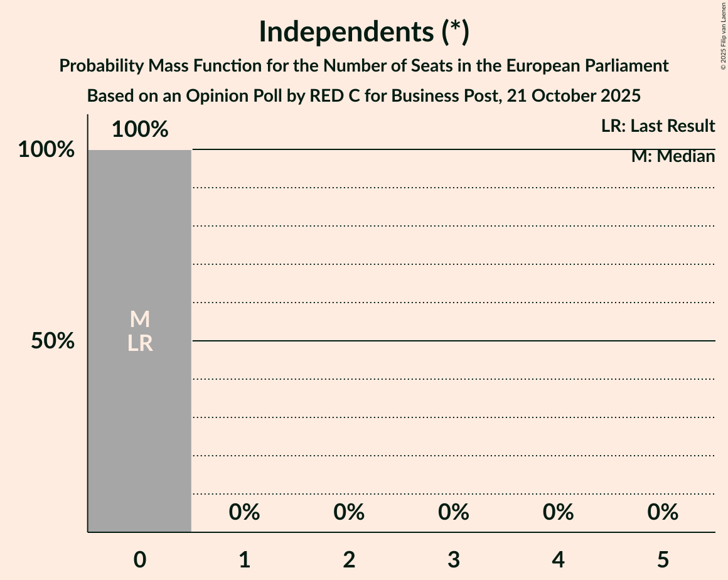
Task: Click the "M: Median" legend entry
Action: [x=673, y=156]
